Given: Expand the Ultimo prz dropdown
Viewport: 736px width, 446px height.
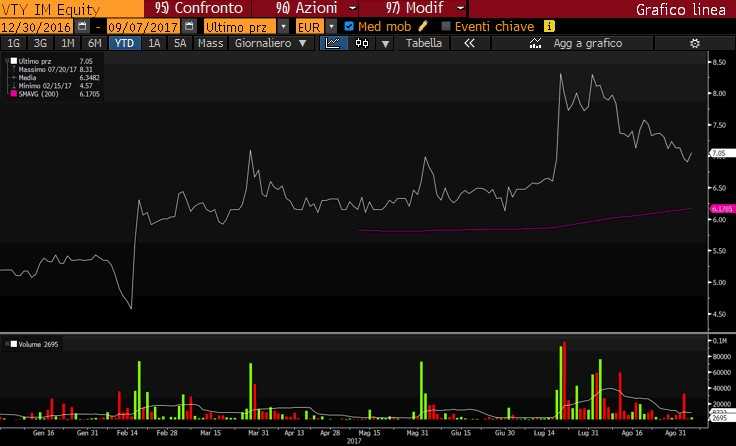Looking at the screenshot, I should [x=284, y=26].
